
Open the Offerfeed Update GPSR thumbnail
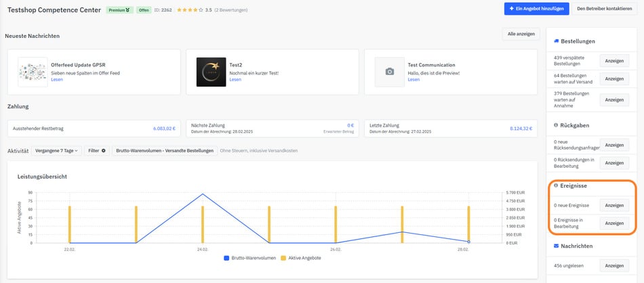click(x=33, y=72)
